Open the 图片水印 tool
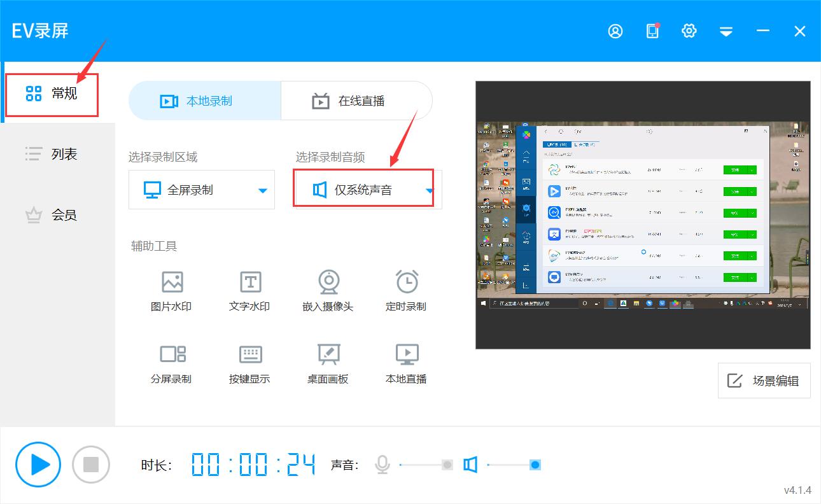821x504 pixels. point(171,291)
